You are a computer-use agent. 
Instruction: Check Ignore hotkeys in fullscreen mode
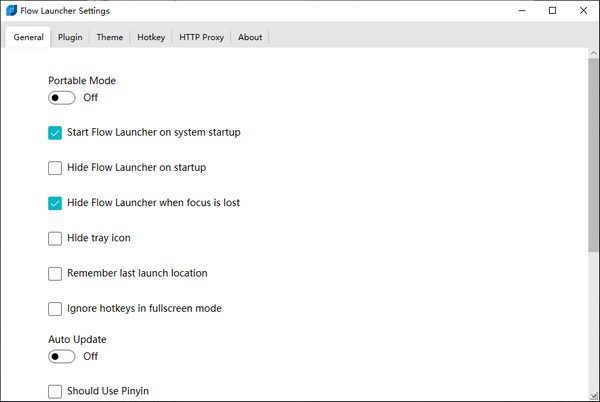point(55,309)
